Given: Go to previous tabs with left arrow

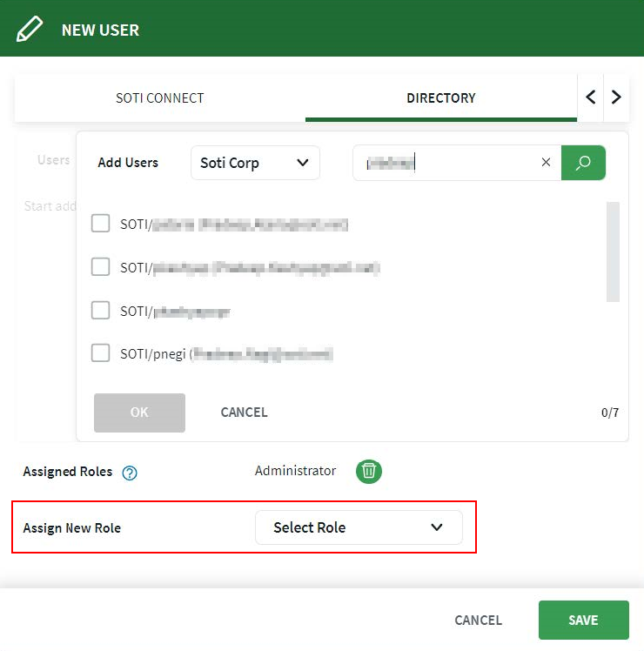Looking at the screenshot, I should 590,97.
